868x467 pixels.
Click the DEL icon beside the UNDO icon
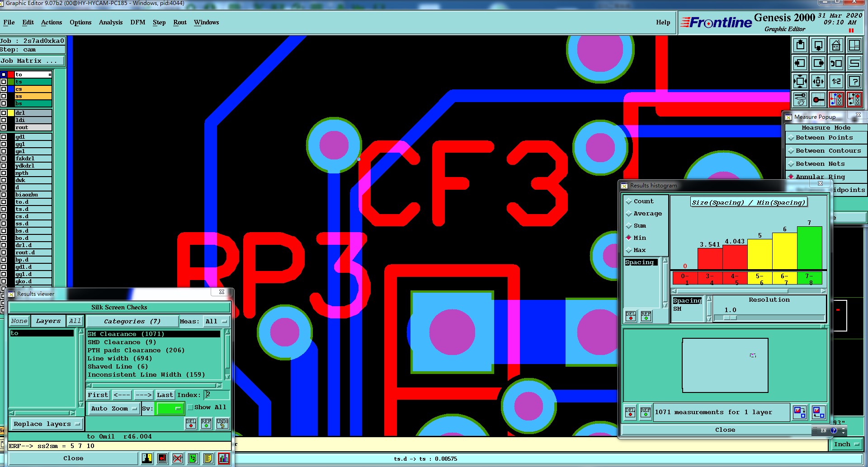tap(191, 423)
